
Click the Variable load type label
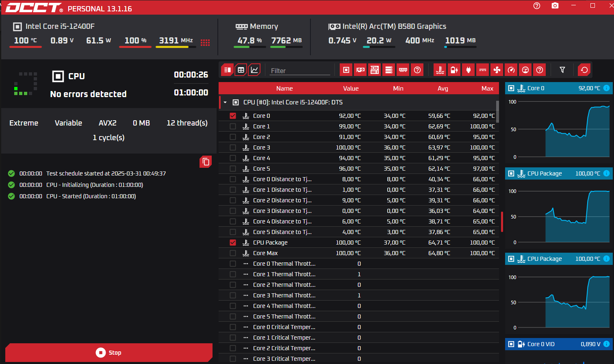[68, 123]
